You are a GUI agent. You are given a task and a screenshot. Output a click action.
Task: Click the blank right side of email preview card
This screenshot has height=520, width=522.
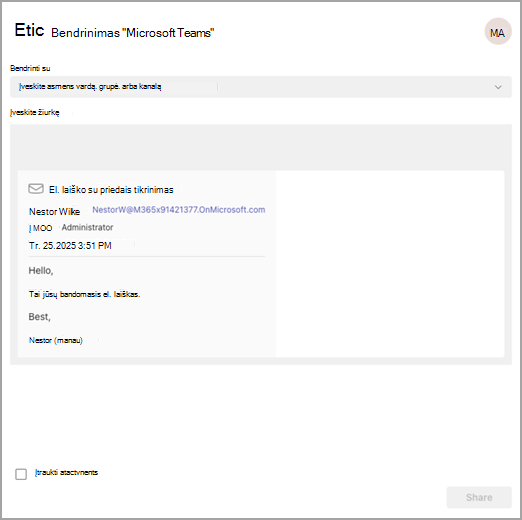(x=390, y=264)
